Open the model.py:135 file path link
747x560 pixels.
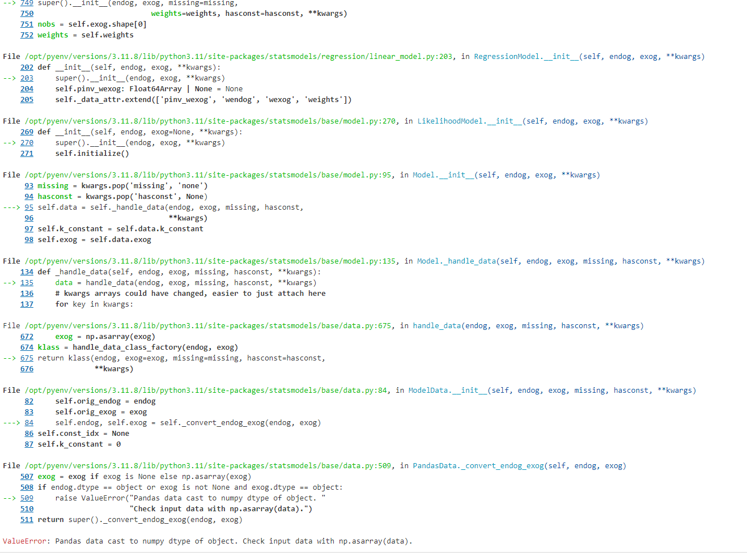[210, 261]
